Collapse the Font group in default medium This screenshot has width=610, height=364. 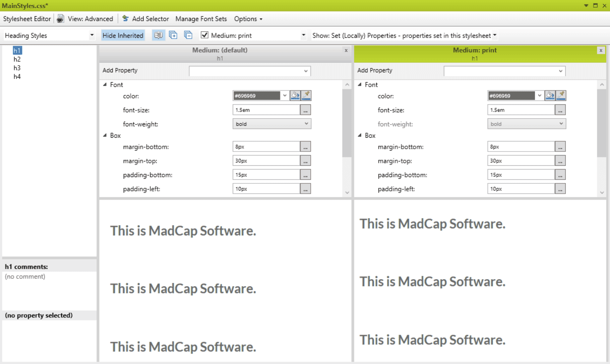(x=105, y=85)
